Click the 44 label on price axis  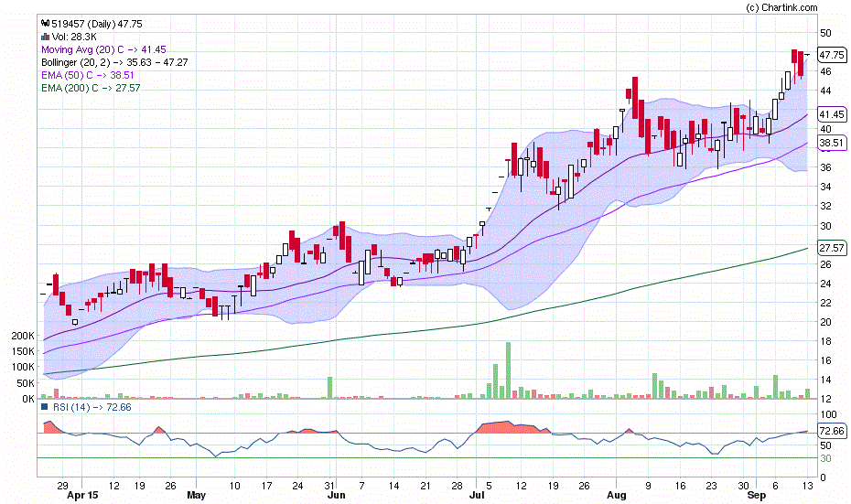pyautogui.click(x=825, y=91)
